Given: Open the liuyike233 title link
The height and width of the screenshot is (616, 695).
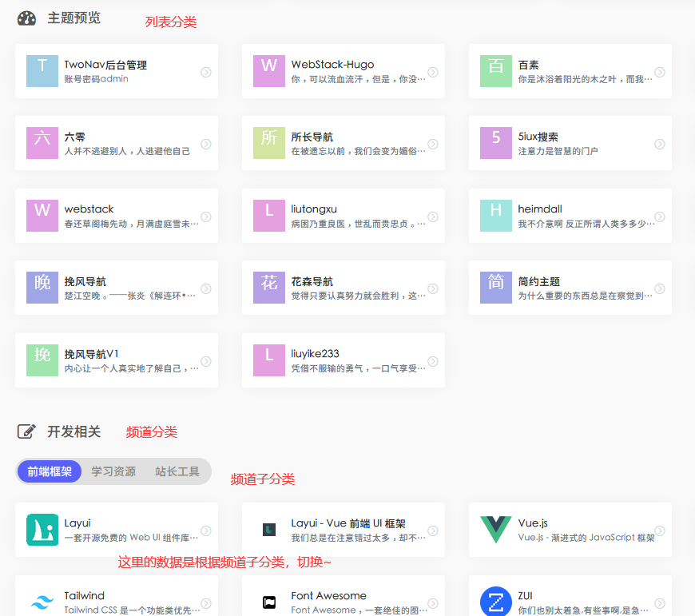Looking at the screenshot, I should [315, 354].
